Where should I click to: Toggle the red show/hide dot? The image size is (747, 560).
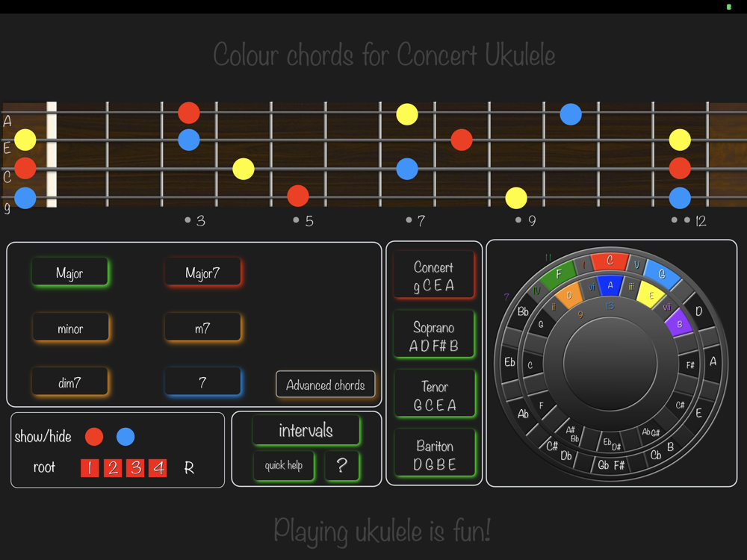tap(94, 437)
